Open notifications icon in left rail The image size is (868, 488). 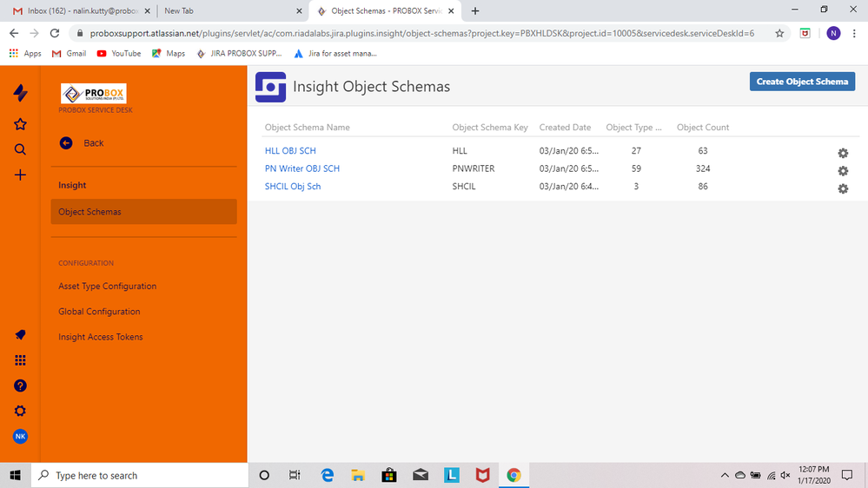[21, 334]
